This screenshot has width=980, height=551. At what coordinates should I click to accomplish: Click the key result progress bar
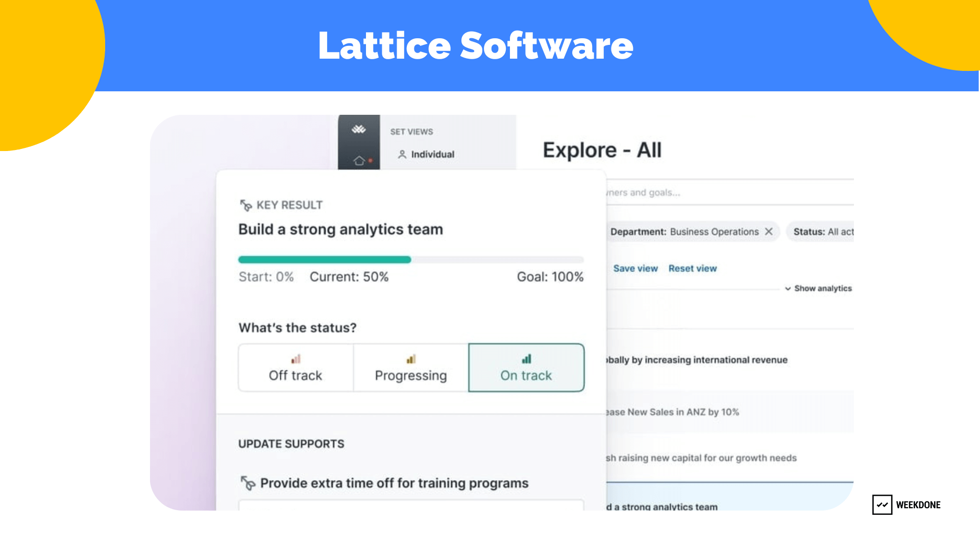[x=411, y=260]
